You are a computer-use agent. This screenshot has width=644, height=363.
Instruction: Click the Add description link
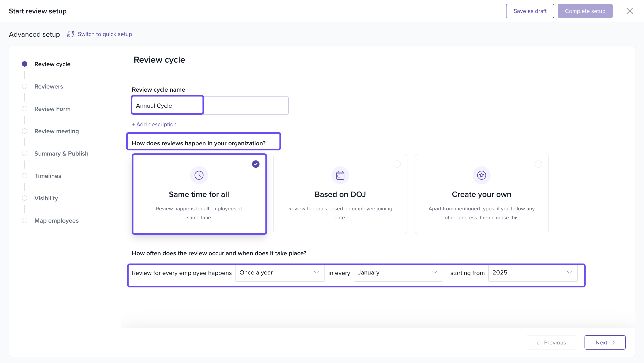pyautogui.click(x=154, y=125)
